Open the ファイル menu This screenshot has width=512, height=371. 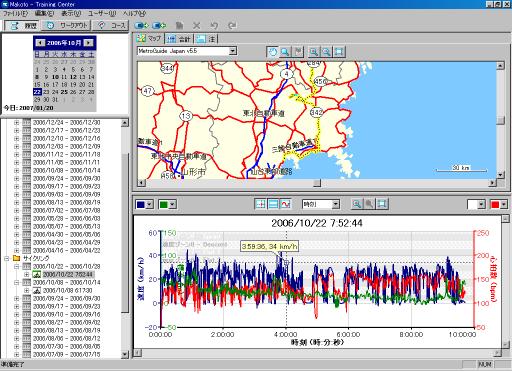coord(15,14)
